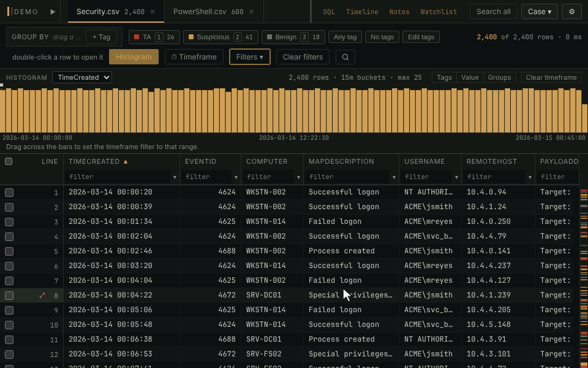This screenshot has height=368, width=588.
Task: Click the expand arrow icon on row 8
Action: pyautogui.click(x=42, y=295)
